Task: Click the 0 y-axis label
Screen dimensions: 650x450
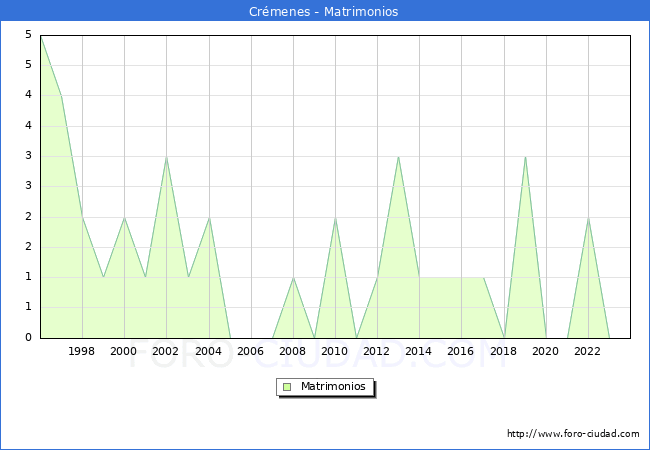Action: pos(28,337)
